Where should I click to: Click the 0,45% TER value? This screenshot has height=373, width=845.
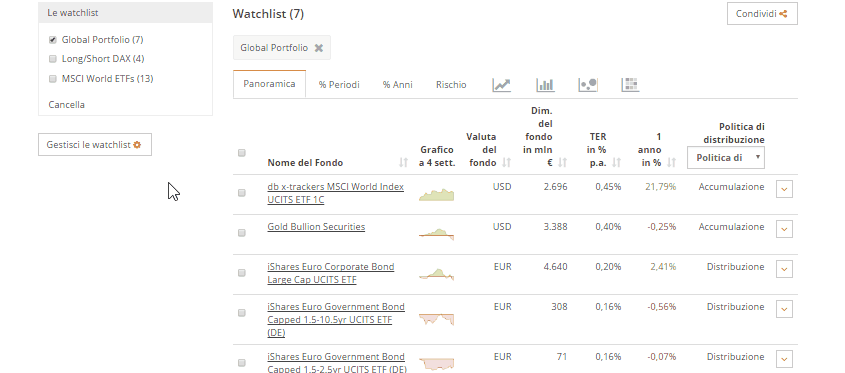coord(608,187)
